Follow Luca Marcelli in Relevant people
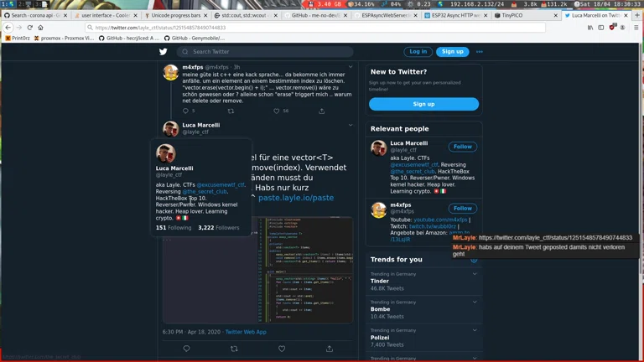 [462, 147]
